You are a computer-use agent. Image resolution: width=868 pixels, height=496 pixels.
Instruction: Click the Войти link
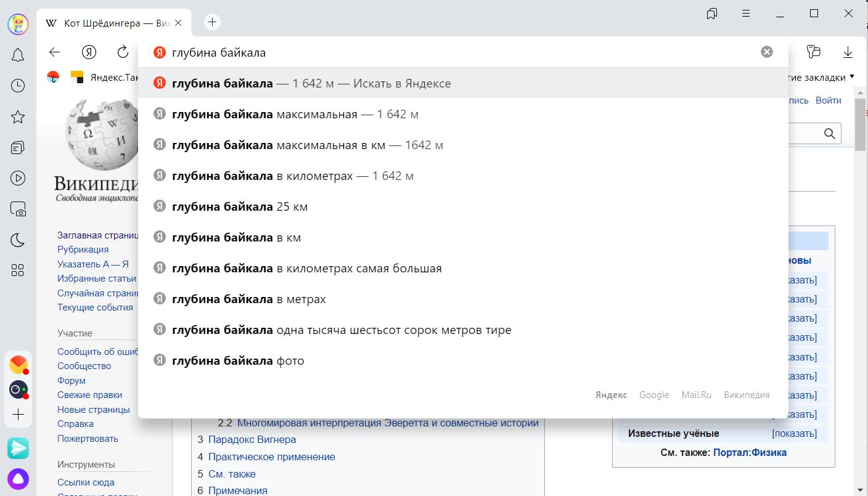coord(828,100)
